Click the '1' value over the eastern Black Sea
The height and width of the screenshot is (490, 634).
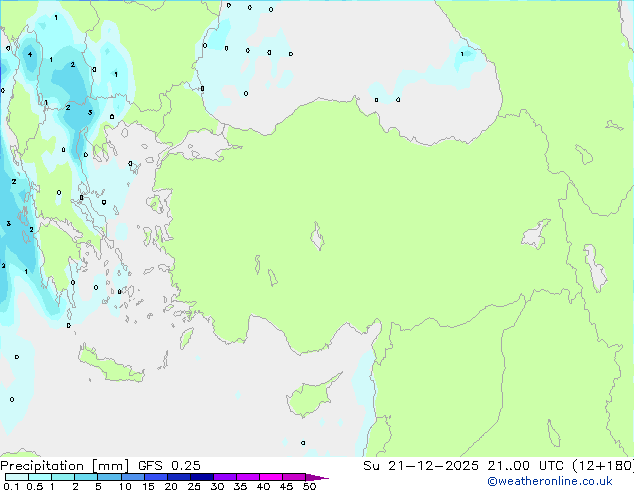pos(461,54)
